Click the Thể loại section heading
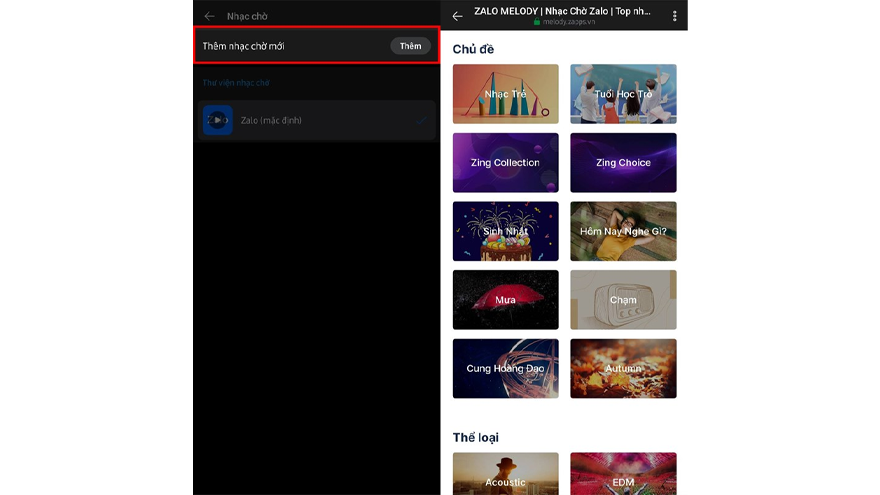 [x=475, y=437]
